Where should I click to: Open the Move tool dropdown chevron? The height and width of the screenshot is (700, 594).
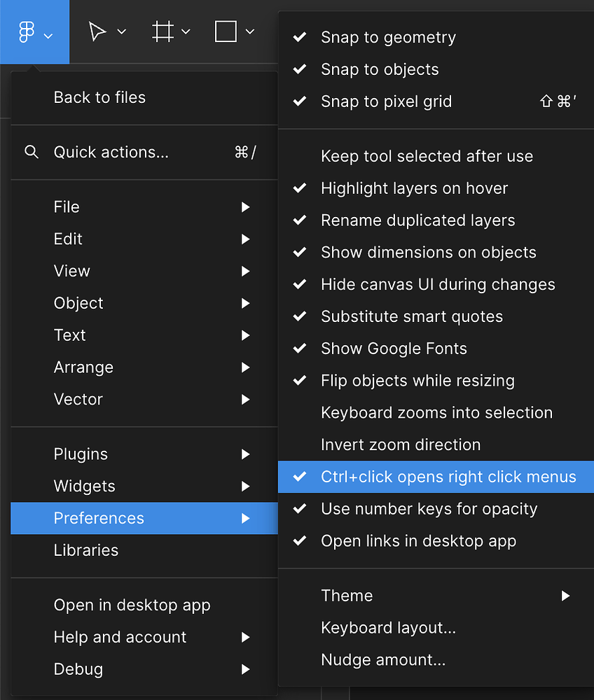[x=121, y=32]
